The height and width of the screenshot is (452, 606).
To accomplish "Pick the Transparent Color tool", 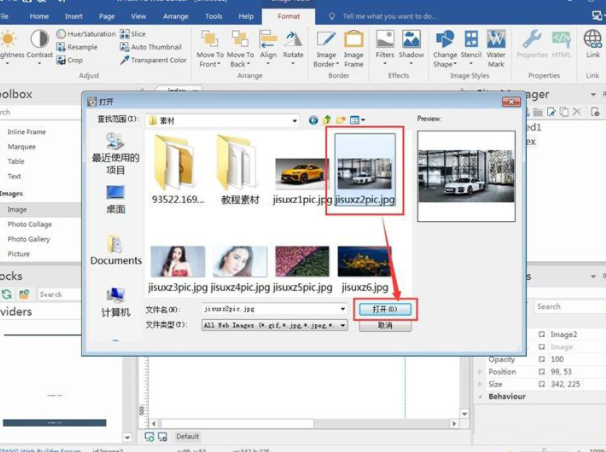I will 153,60.
